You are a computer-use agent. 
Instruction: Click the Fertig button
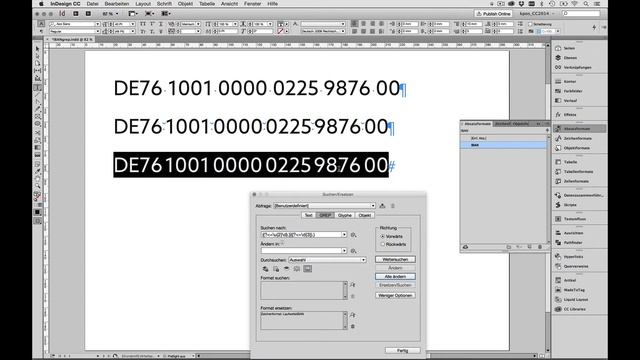coord(402,350)
